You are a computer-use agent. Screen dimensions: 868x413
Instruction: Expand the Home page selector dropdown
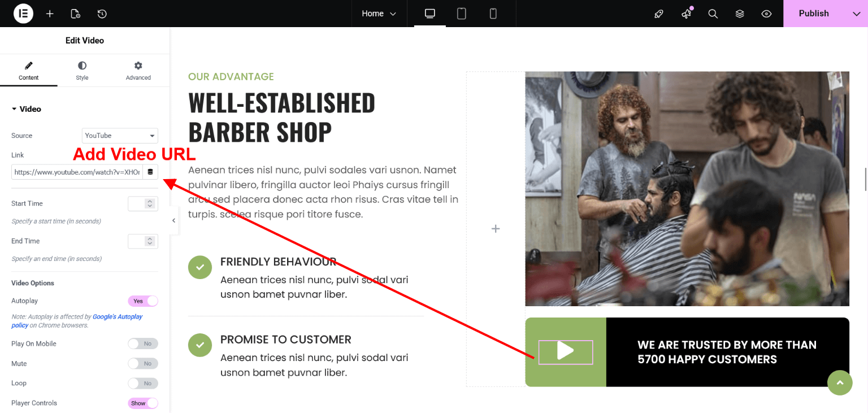pyautogui.click(x=379, y=14)
